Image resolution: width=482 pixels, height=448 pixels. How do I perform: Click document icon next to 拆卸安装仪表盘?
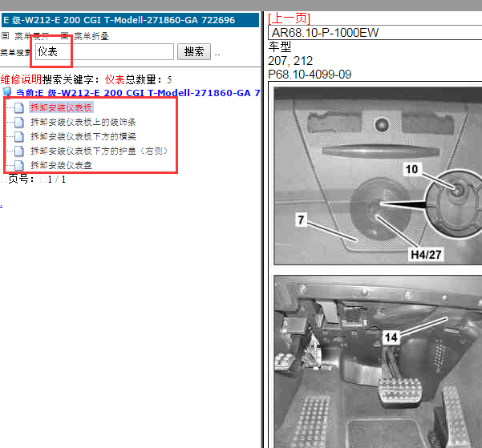coord(19,166)
